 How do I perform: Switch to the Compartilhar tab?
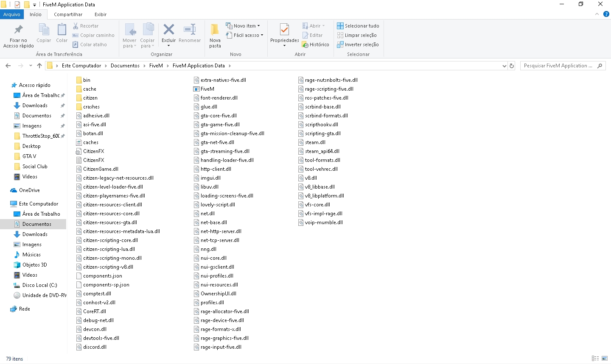(68, 14)
